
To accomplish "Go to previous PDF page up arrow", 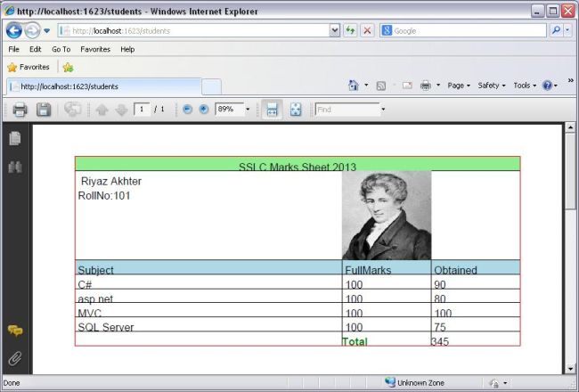I will pos(102,110).
